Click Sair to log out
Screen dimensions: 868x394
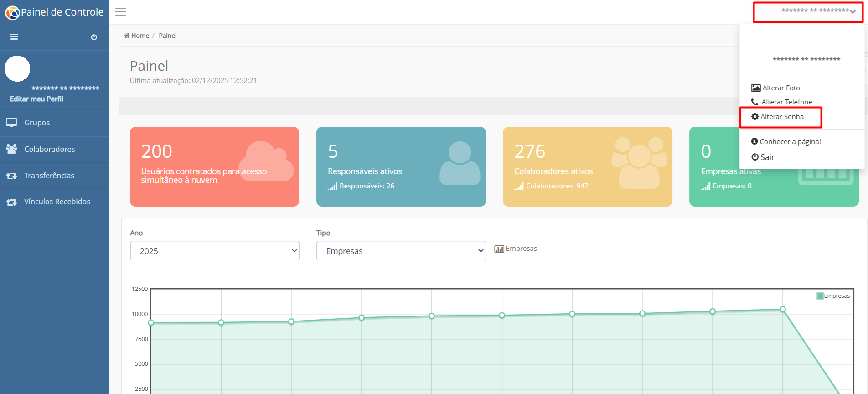763,157
